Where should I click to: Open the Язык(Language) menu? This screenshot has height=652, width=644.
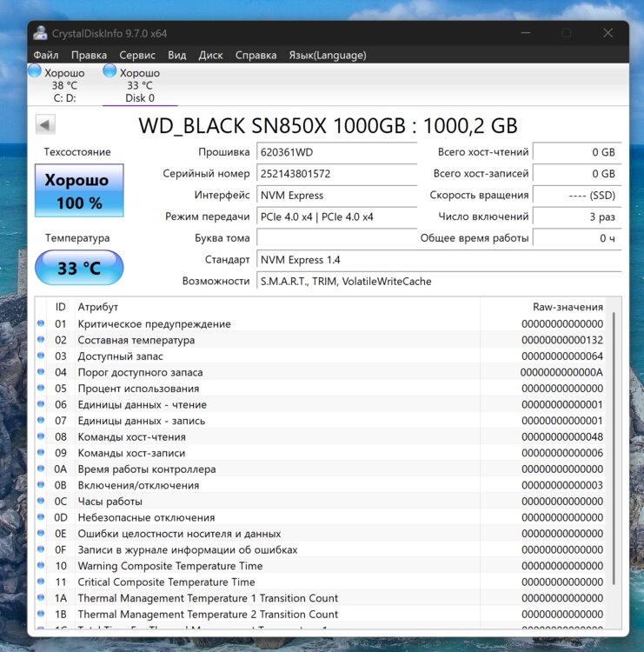327,55
